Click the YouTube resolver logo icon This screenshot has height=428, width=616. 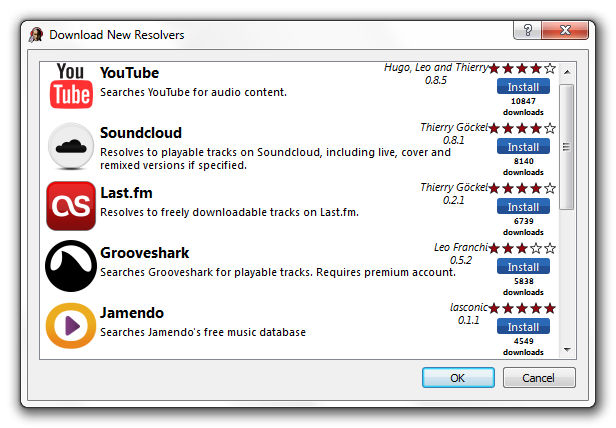(x=71, y=85)
